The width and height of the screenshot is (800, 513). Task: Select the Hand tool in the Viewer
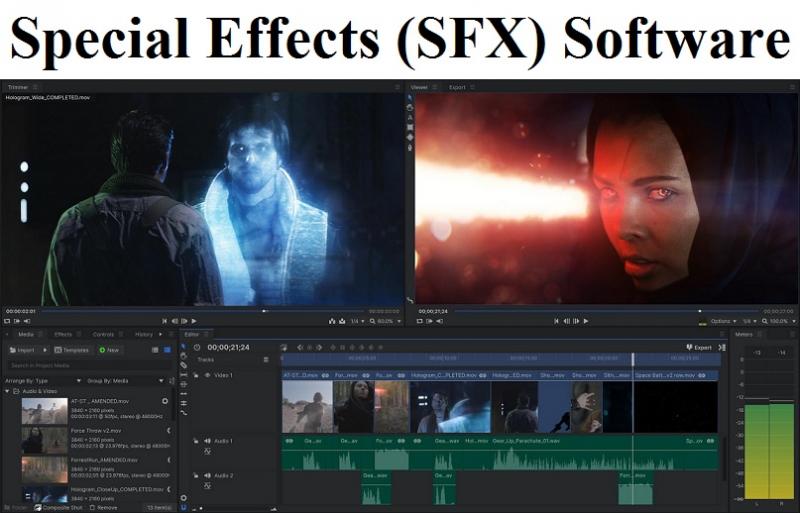coord(410,108)
